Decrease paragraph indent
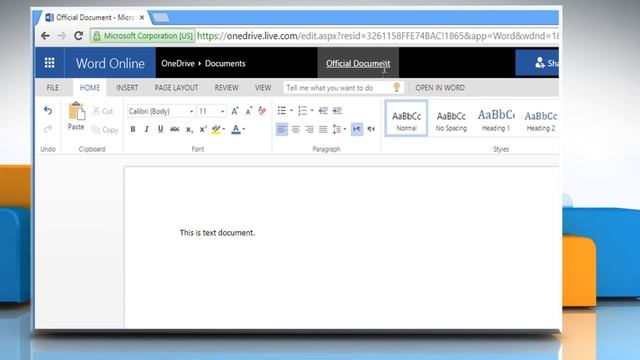The width and height of the screenshot is (640, 360). (323, 111)
